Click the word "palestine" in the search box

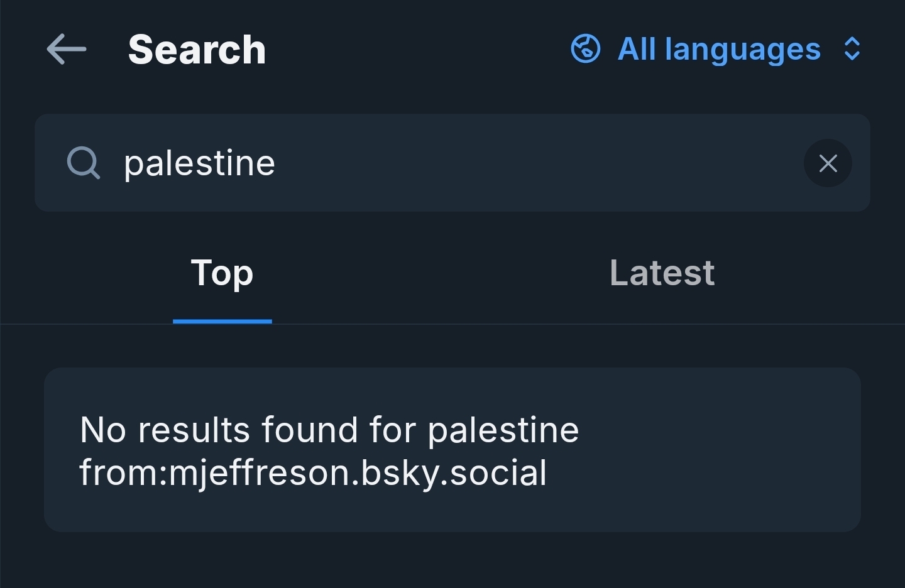click(199, 163)
